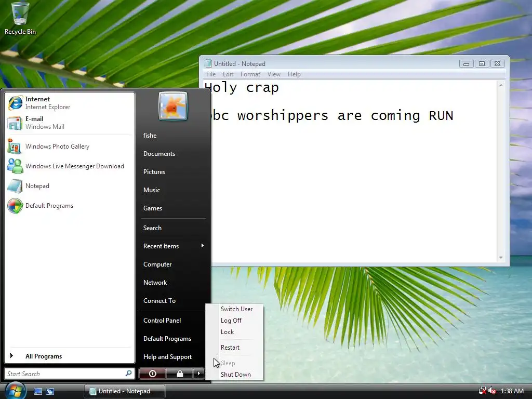This screenshot has height=399, width=532.
Task: Close the Notepad window
Action: (497, 64)
